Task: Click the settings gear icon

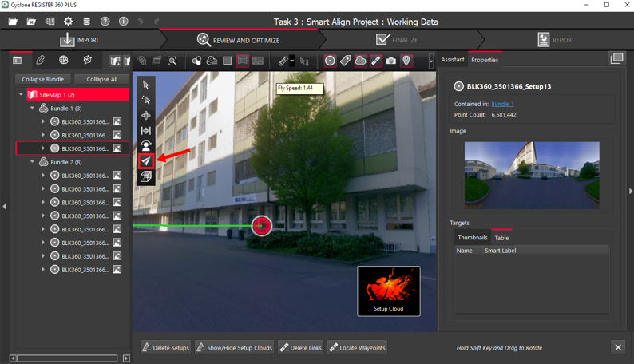Action: 68,21
